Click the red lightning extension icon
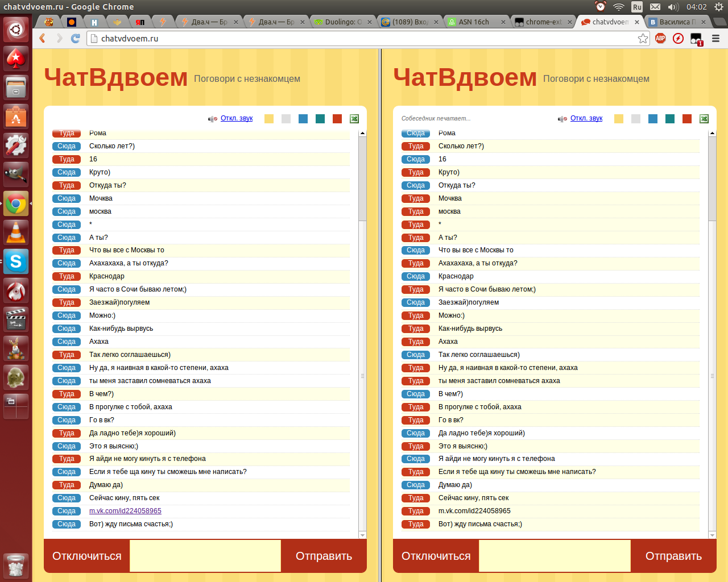 pos(678,38)
